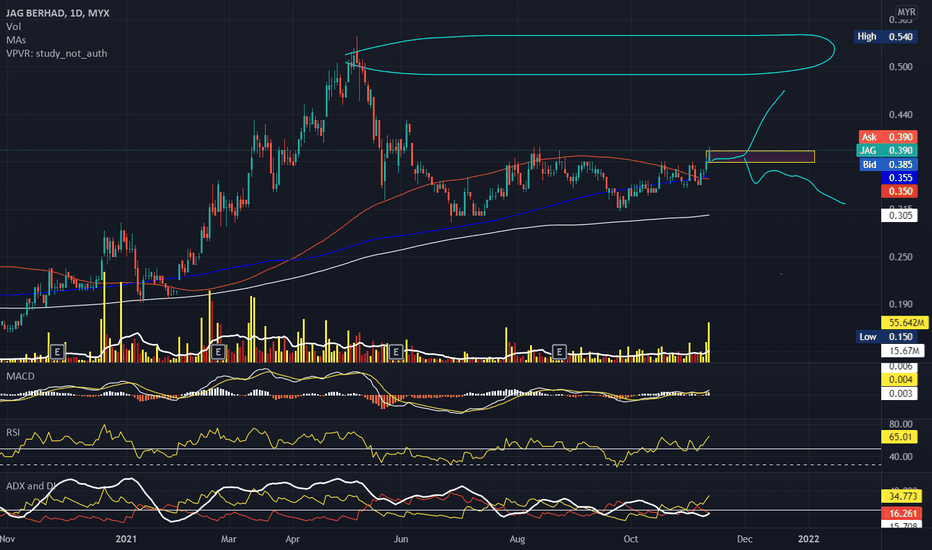Click the white 0.305 moving average tag
This screenshot has height=550, width=932.
pos(899,215)
